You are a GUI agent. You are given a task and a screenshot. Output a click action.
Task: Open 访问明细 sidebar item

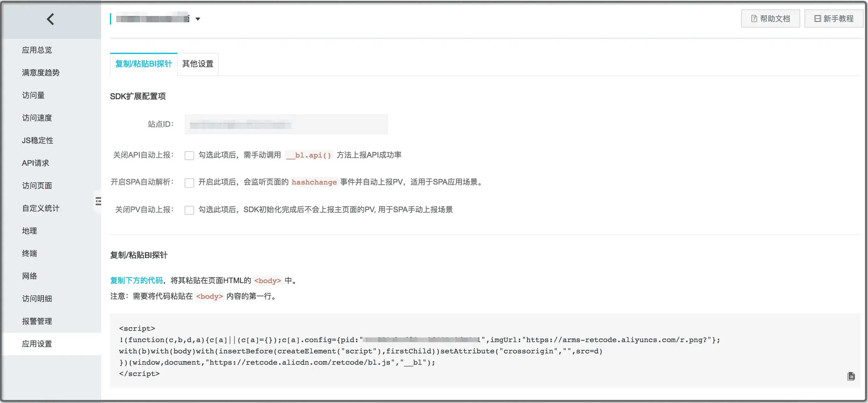point(37,298)
